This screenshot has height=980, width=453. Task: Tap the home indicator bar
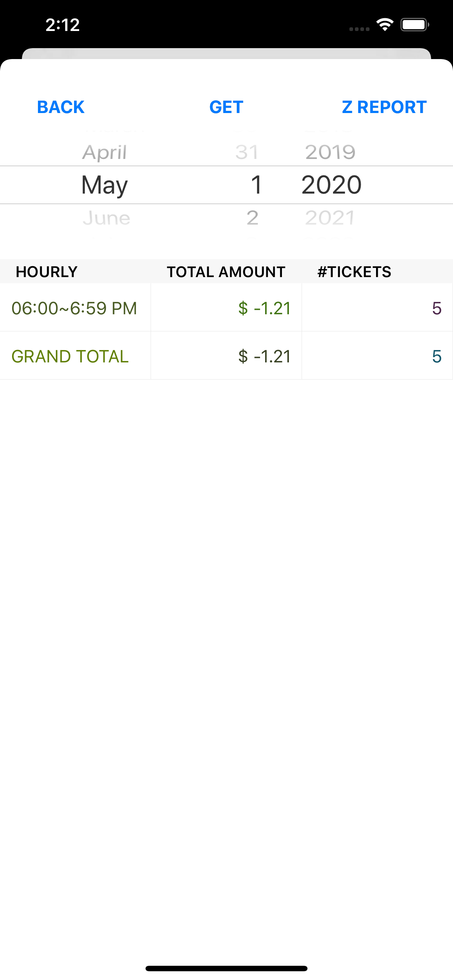(226, 968)
